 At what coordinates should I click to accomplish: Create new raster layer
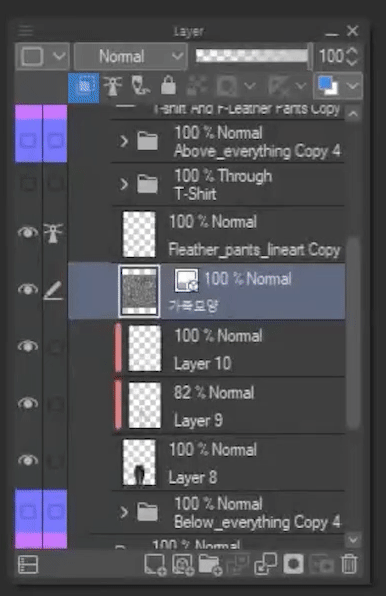coord(155,564)
